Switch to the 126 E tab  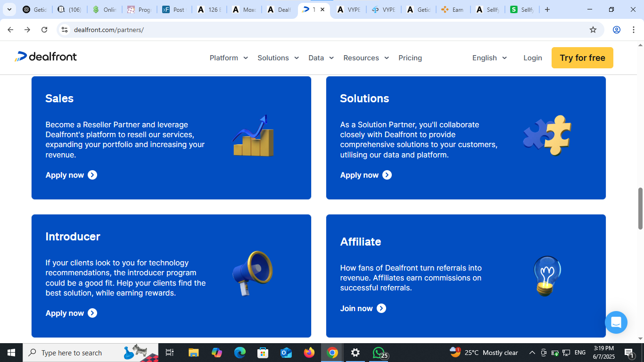(209, 9)
